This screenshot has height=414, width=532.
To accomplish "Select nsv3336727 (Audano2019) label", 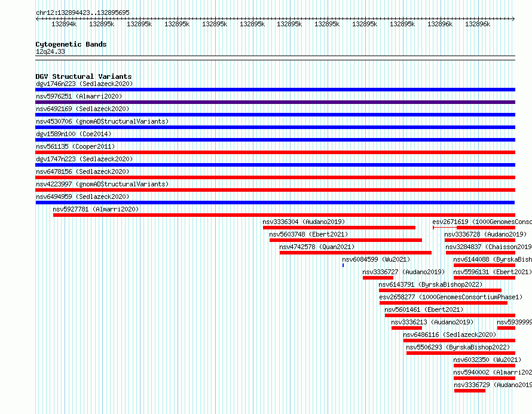I will 403,272.
